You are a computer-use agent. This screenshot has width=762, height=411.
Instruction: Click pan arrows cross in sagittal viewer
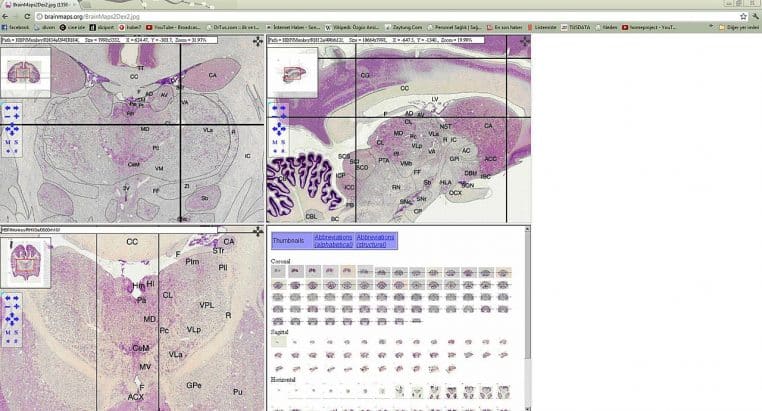tap(278, 129)
